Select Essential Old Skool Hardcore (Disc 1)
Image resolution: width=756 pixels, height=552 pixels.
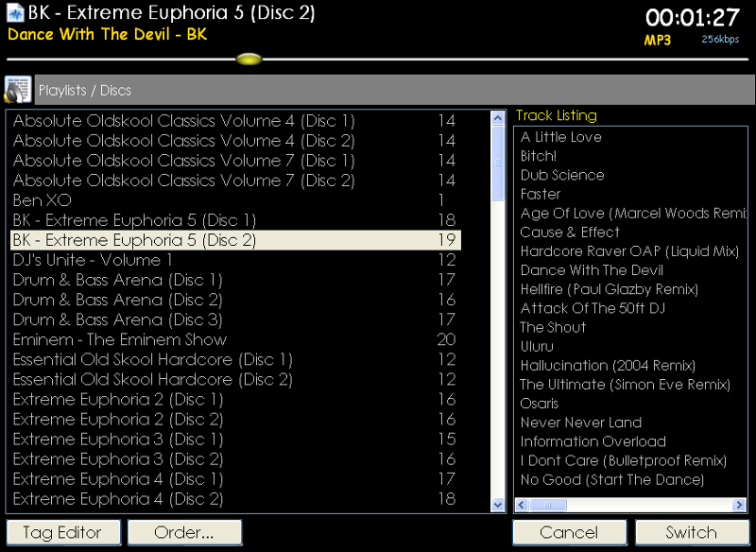(235, 359)
